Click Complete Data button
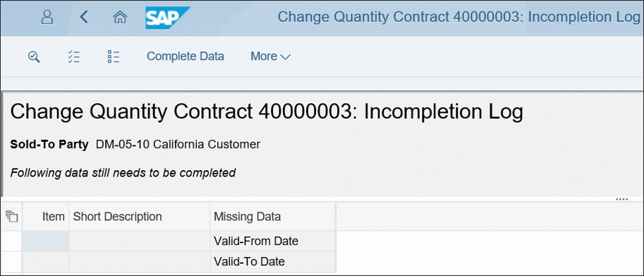 [186, 56]
